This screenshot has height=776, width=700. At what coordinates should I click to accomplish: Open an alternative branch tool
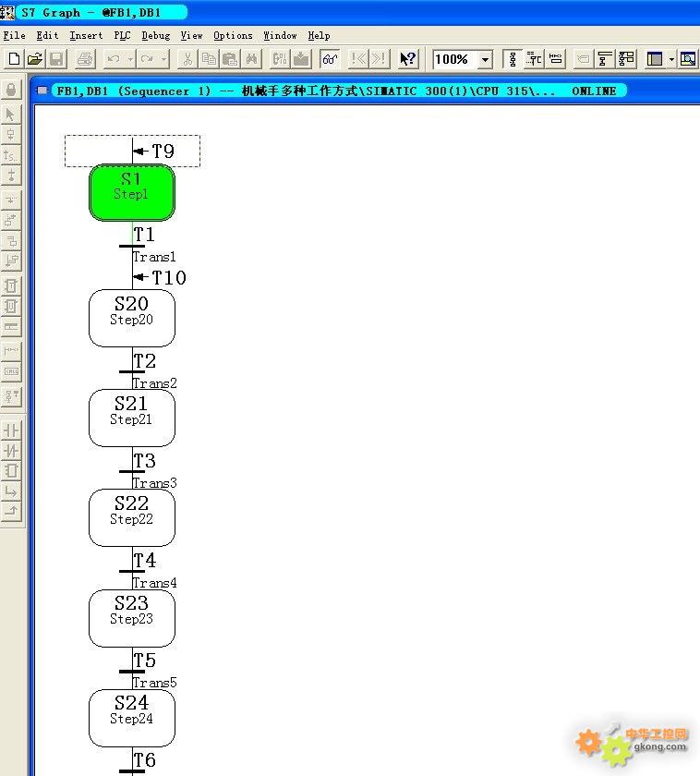[x=11, y=200]
